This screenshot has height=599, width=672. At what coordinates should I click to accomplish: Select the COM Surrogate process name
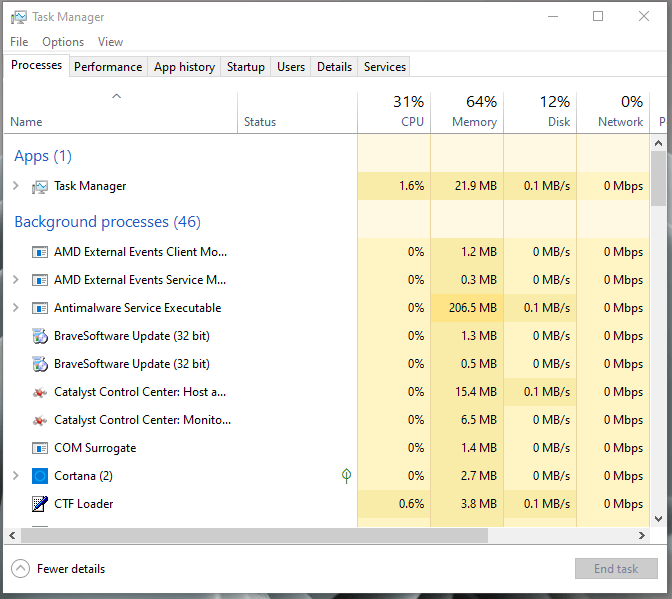coord(95,448)
